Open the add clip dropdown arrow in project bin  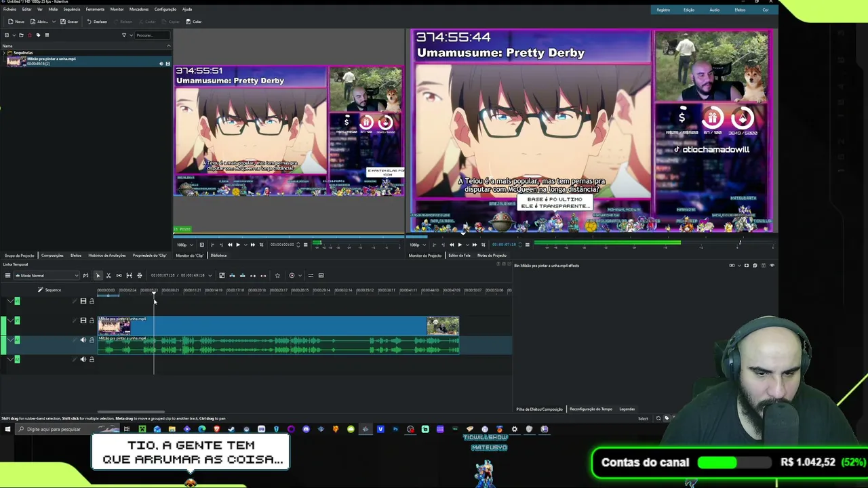(x=13, y=35)
